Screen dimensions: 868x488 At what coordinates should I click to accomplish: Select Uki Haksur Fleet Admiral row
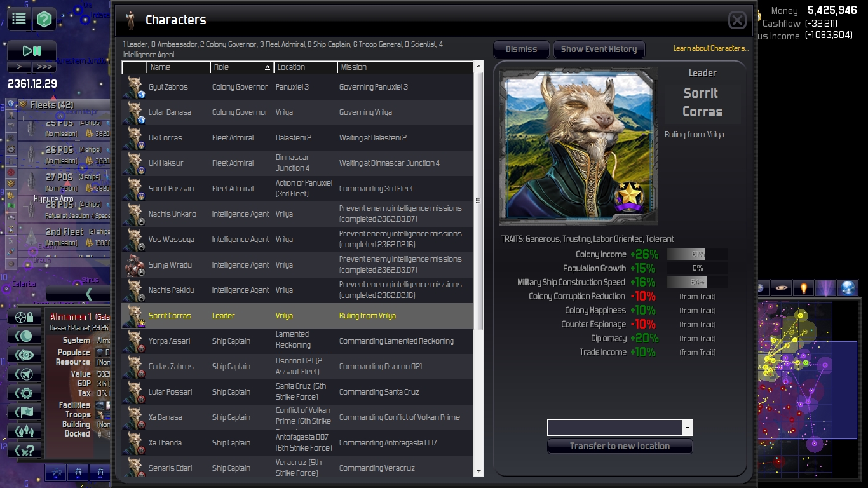click(x=297, y=163)
